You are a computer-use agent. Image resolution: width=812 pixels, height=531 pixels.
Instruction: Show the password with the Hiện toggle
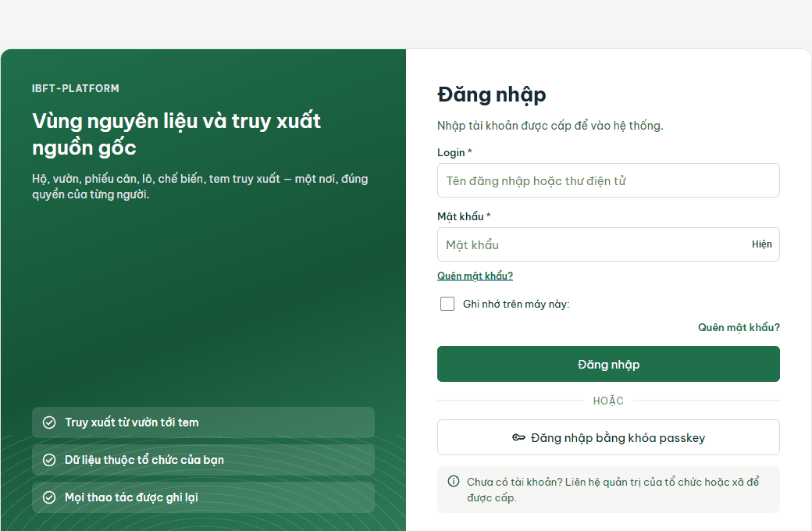(x=762, y=244)
